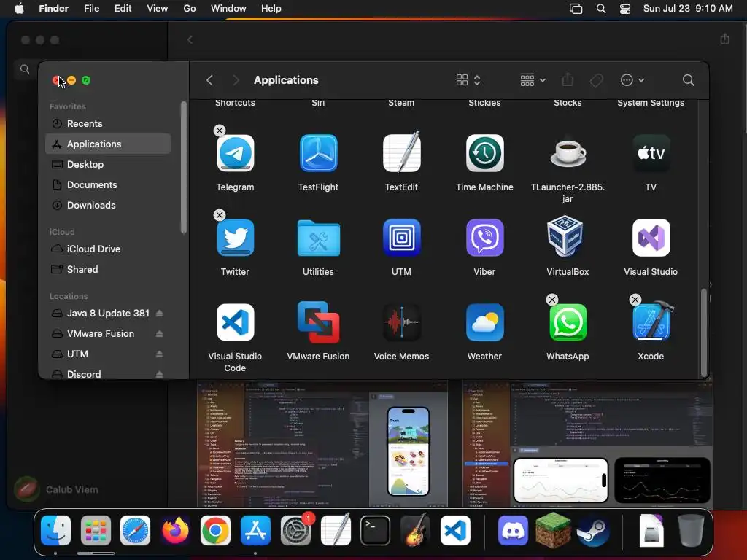Open the Help menu
The height and width of the screenshot is (560, 747).
coord(271,9)
